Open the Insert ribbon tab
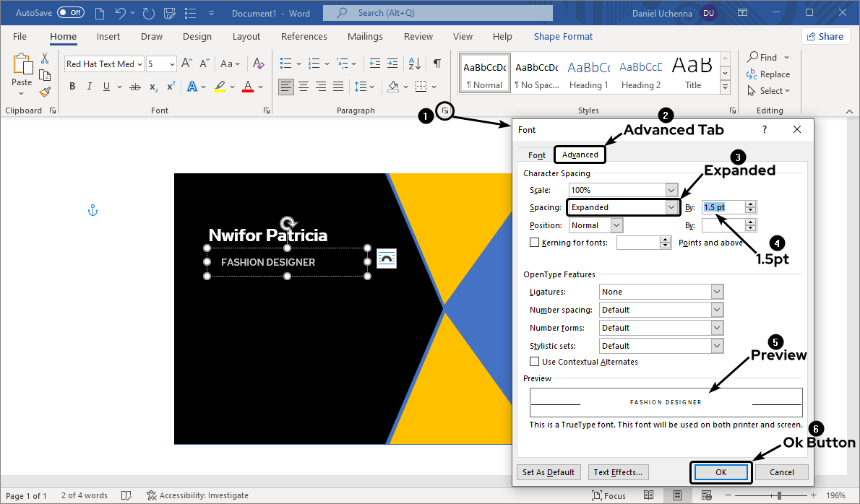Screen dimensions: 860x504 tap(108, 37)
